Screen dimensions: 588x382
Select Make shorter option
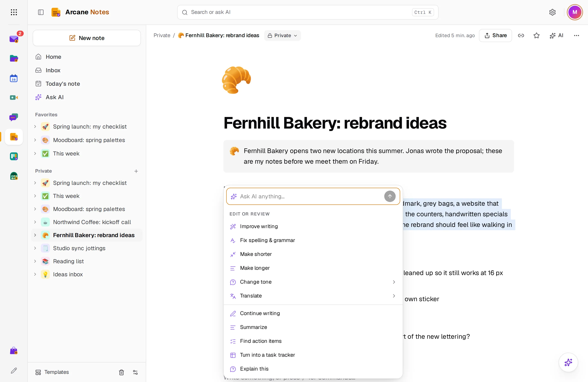[x=313, y=254]
